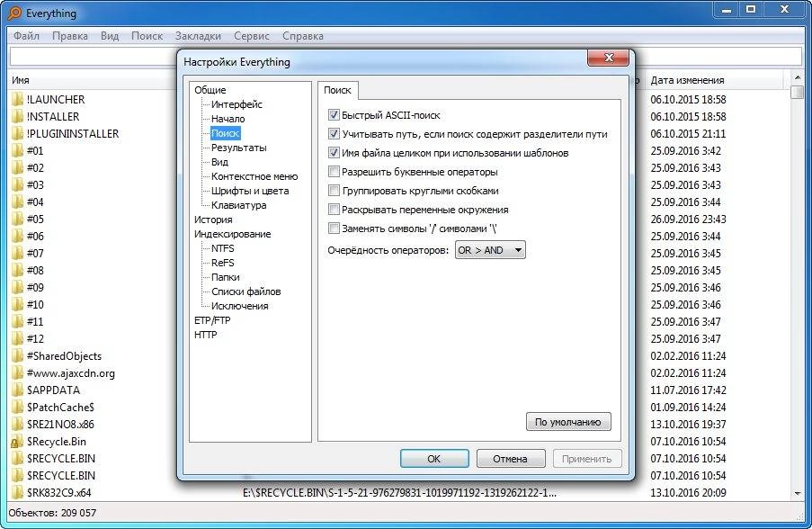Select Папки in settings tree

pyautogui.click(x=226, y=277)
